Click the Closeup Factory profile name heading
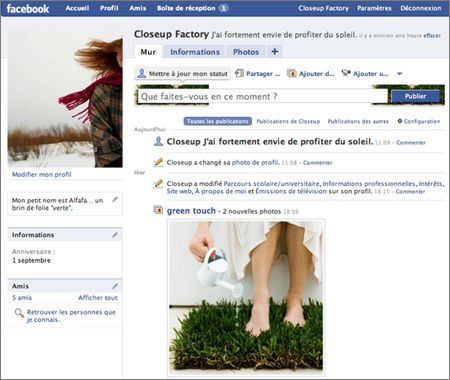The image size is (450, 380). (171, 34)
